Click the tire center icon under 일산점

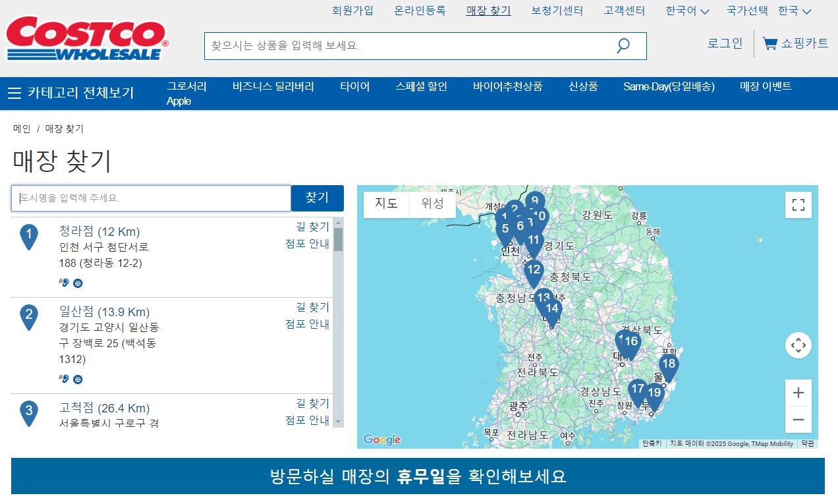pyautogui.click(x=78, y=379)
